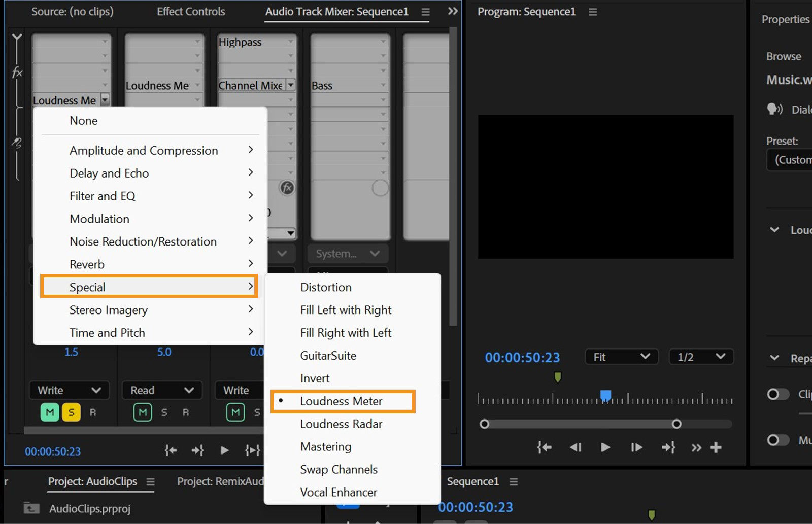Viewport: 812px width, 524px height.
Task: Mute the first audio track
Action: click(49, 412)
